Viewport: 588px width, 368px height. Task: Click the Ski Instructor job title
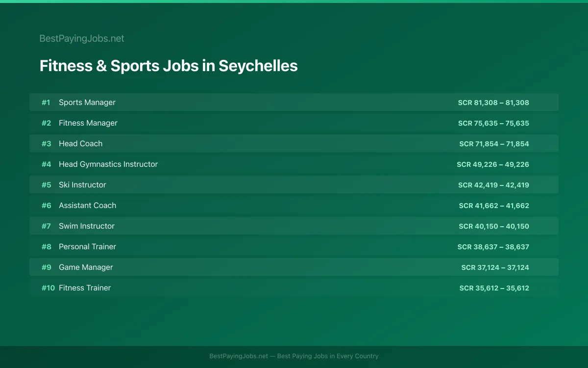82,185
